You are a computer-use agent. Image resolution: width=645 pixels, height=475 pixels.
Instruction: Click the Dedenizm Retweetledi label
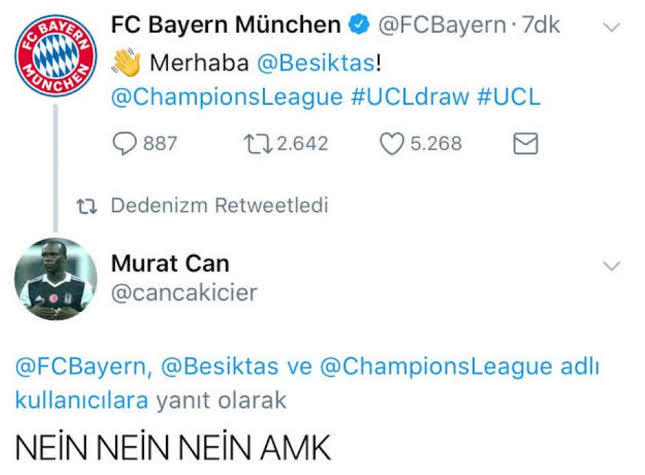click(217, 206)
